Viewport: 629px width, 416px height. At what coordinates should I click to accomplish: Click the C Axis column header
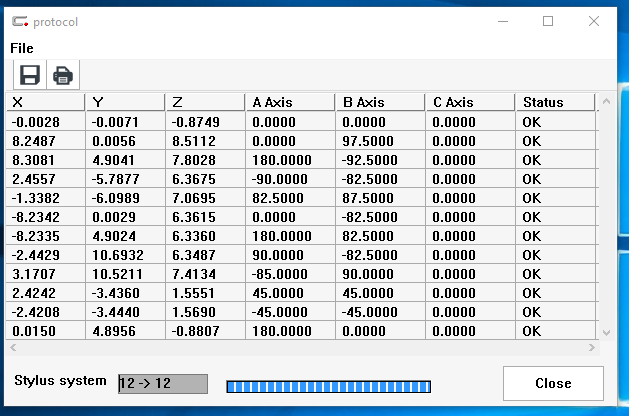[x=470, y=102]
